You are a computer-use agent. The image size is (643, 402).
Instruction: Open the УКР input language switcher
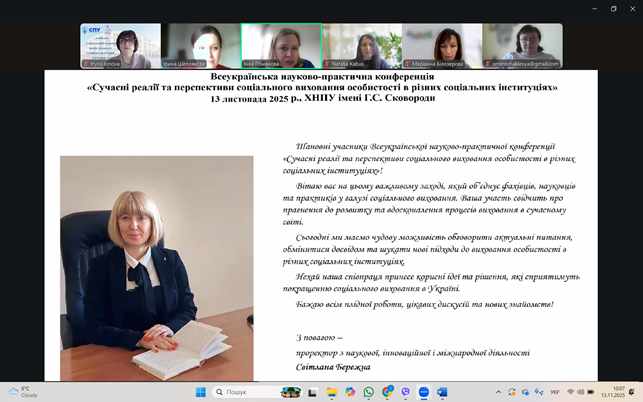(x=555, y=392)
